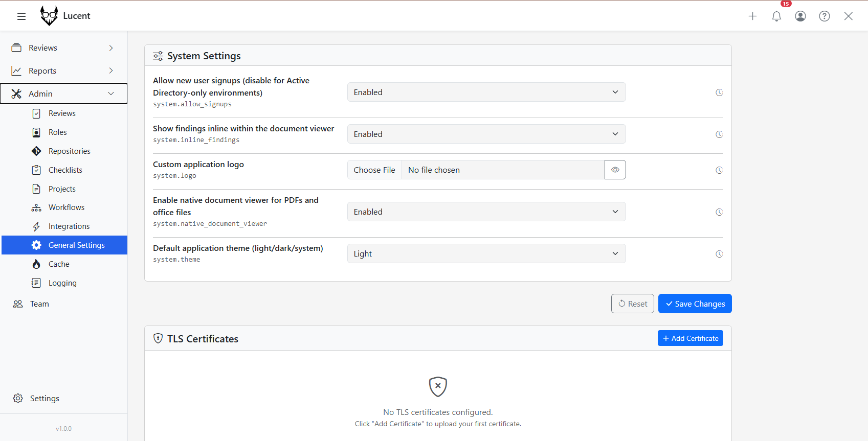View history for native document viewer setting
This screenshot has height=441, width=868.
(x=719, y=212)
